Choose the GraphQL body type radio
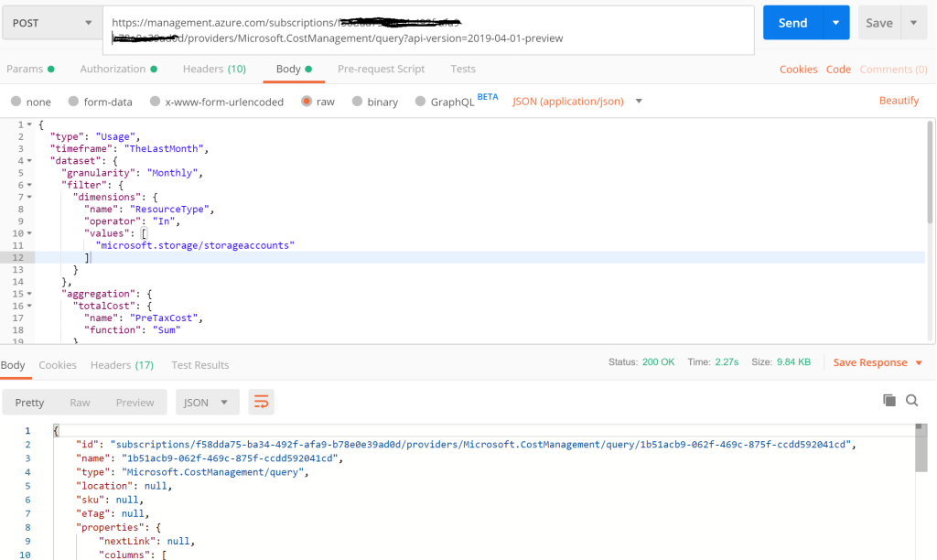The height and width of the screenshot is (560, 937). click(x=421, y=102)
